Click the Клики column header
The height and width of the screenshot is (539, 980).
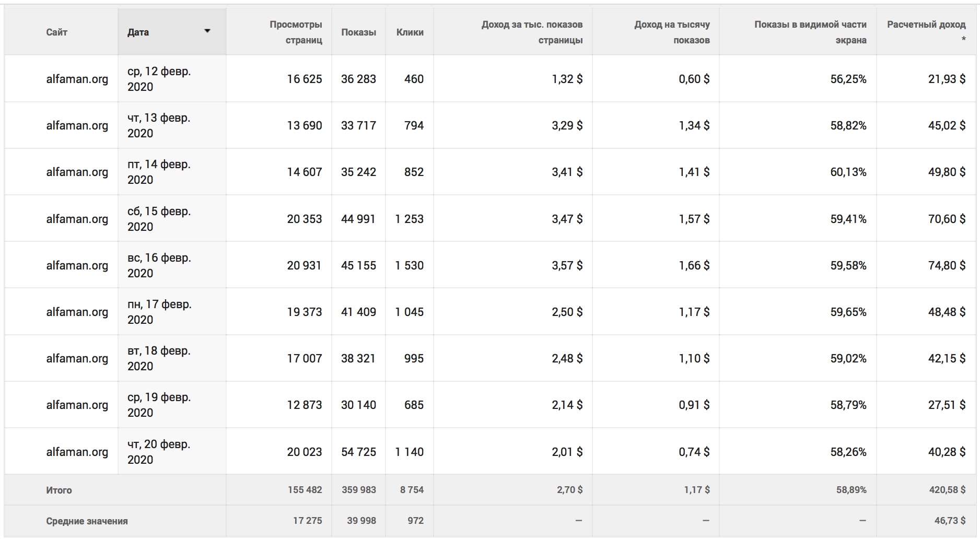(410, 32)
